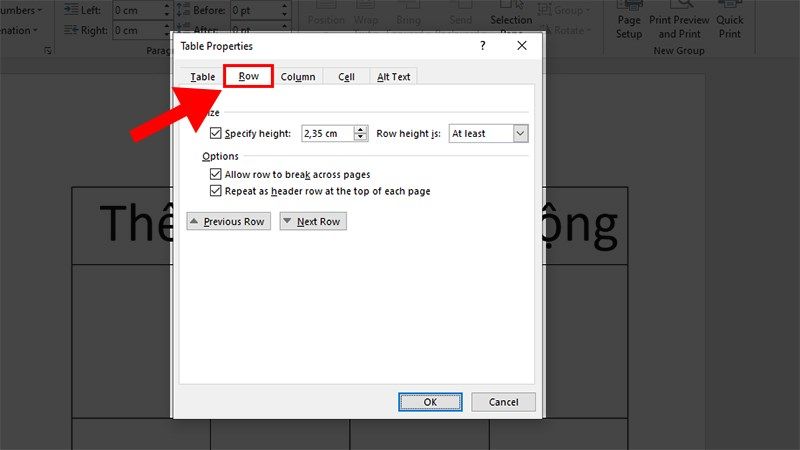
Task: Close the Table Properties dialog
Action: pyautogui.click(x=521, y=46)
